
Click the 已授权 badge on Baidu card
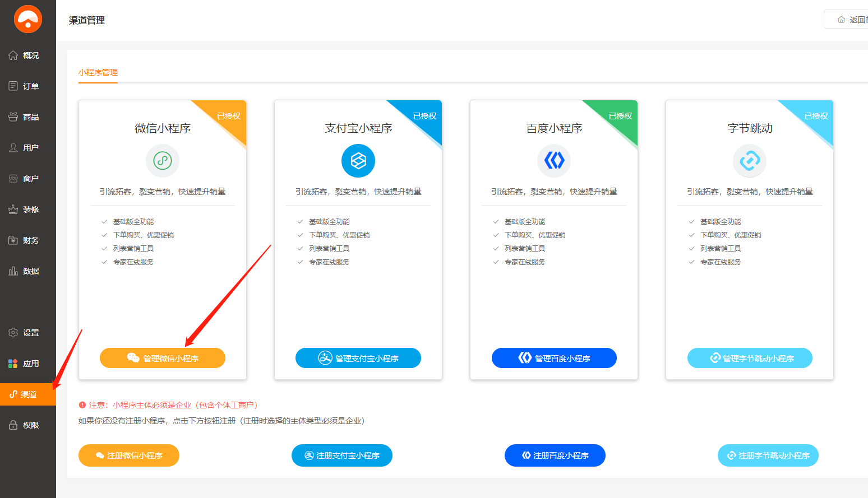pos(620,116)
